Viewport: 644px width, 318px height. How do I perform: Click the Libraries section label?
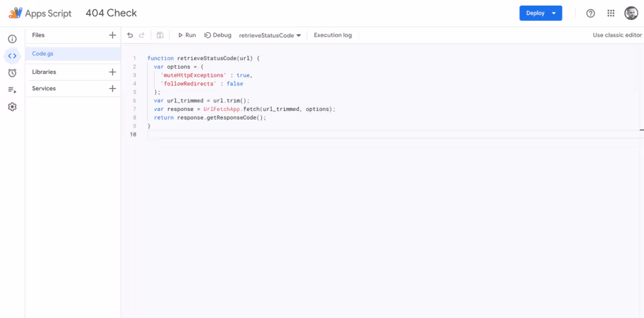(x=44, y=72)
